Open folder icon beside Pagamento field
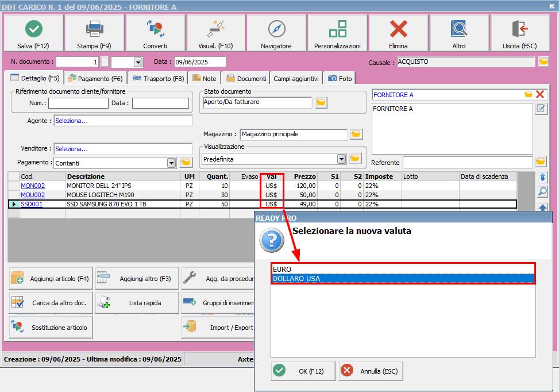The width and height of the screenshot is (559, 392). click(x=186, y=162)
